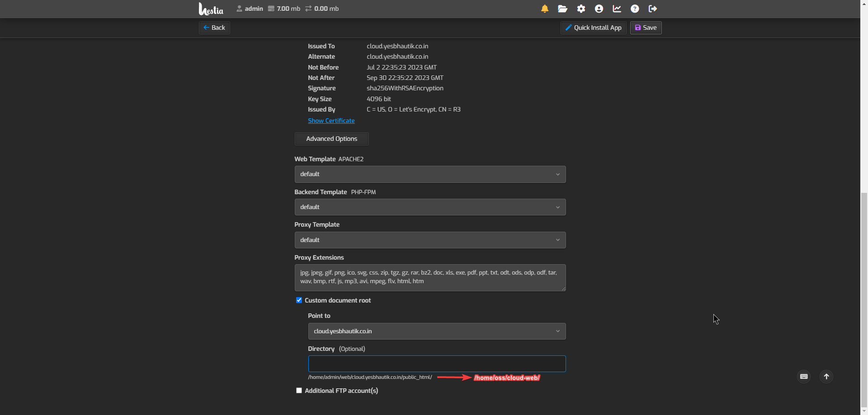868x415 pixels.
Task: Click the Directory input field
Action: point(437,364)
